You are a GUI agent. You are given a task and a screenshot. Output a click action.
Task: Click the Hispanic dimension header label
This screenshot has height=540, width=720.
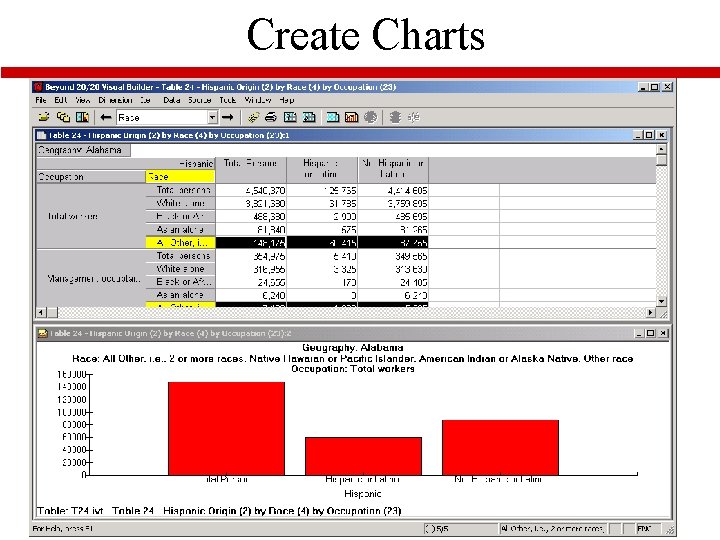pyautogui.click(x=196, y=163)
